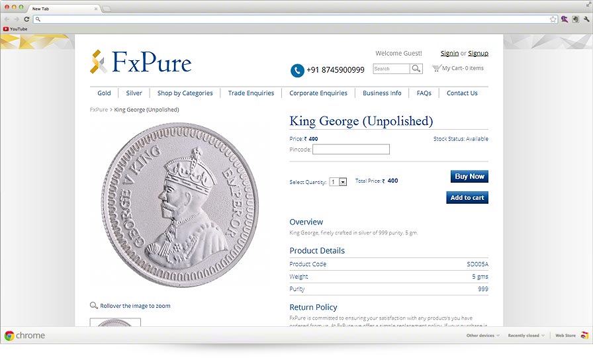The height and width of the screenshot is (364, 593).
Task: Click the rollover zoom magnifier icon
Action: point(93,305)
